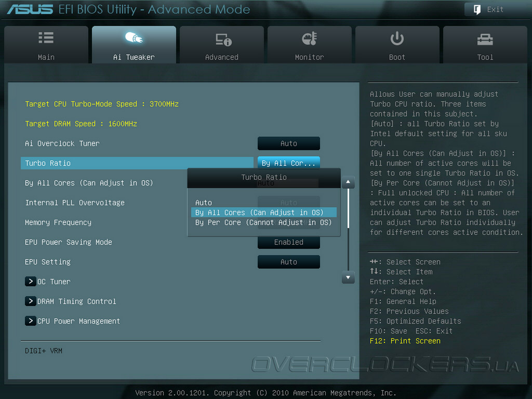Click the scrollbar up arrow
The height and width of the screenshot is (399, 532).
pos(348,182)
